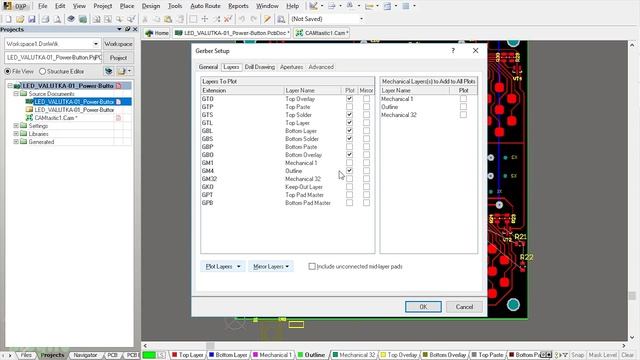
Task: Open the Design menu
Action: [x=151, y=6]
